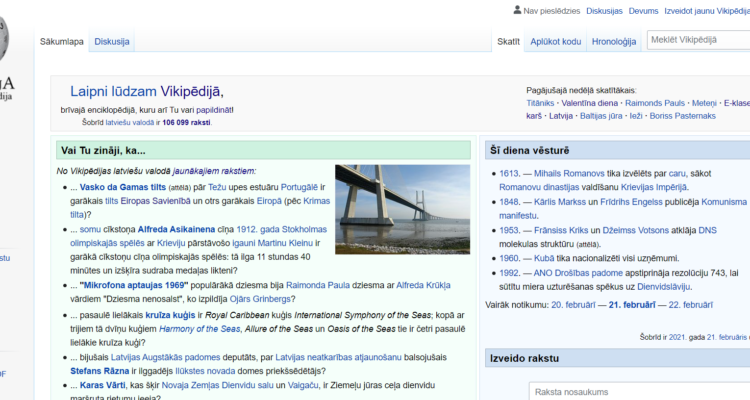Open the Vasko da Gamas tilts article

pyautogui.click(x=123, y=187)
